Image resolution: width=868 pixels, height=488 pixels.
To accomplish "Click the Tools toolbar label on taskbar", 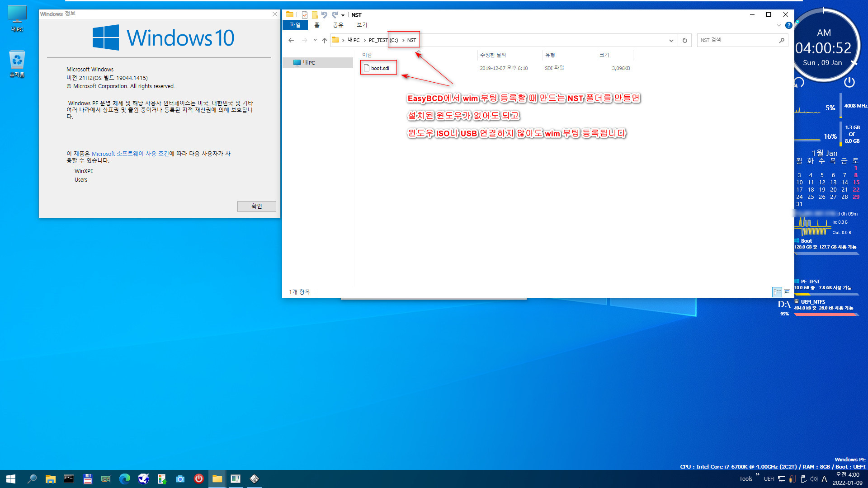I will (746, 479).
